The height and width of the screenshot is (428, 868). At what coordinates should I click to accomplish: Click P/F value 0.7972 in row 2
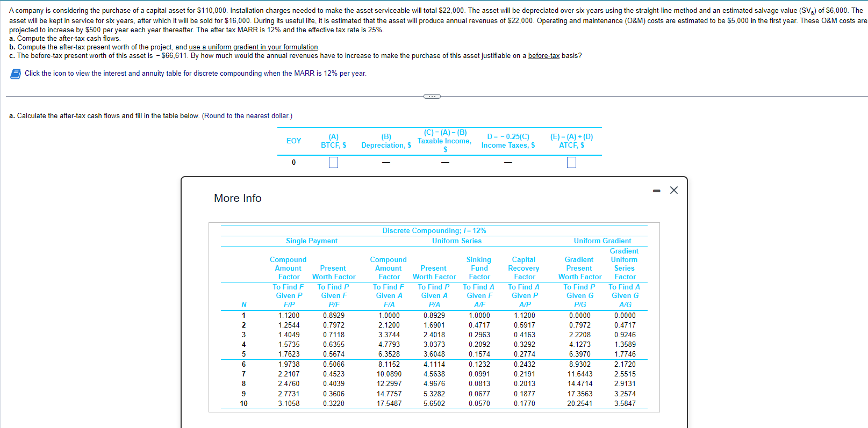(334, 325)
